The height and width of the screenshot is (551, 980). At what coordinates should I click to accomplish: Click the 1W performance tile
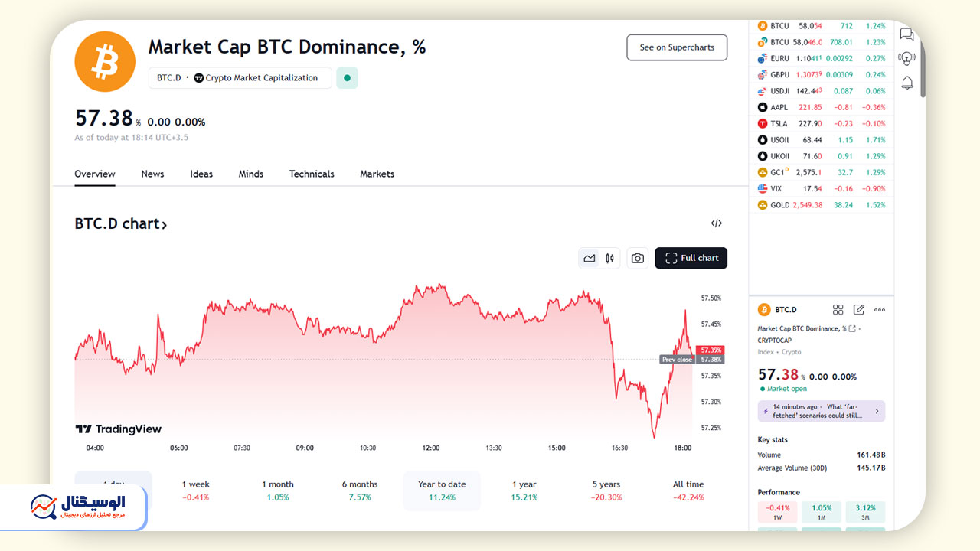pyautogui.click(x=778, y=512)
